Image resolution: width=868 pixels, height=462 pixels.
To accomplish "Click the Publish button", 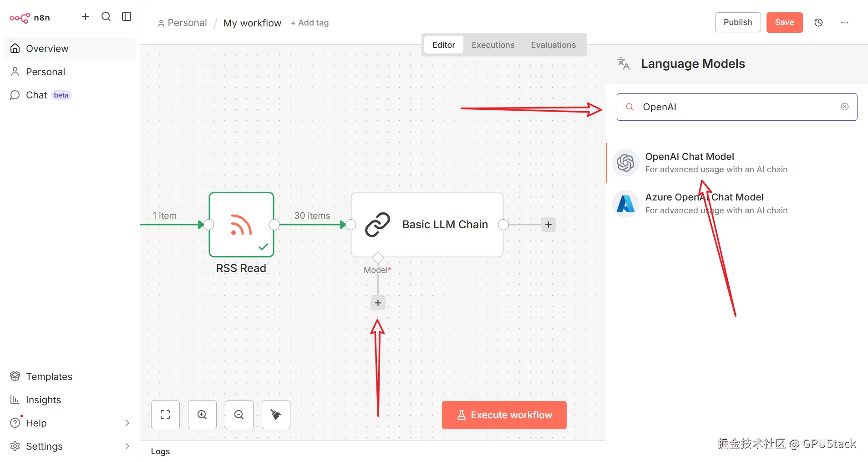I will (x=738, y=22).
